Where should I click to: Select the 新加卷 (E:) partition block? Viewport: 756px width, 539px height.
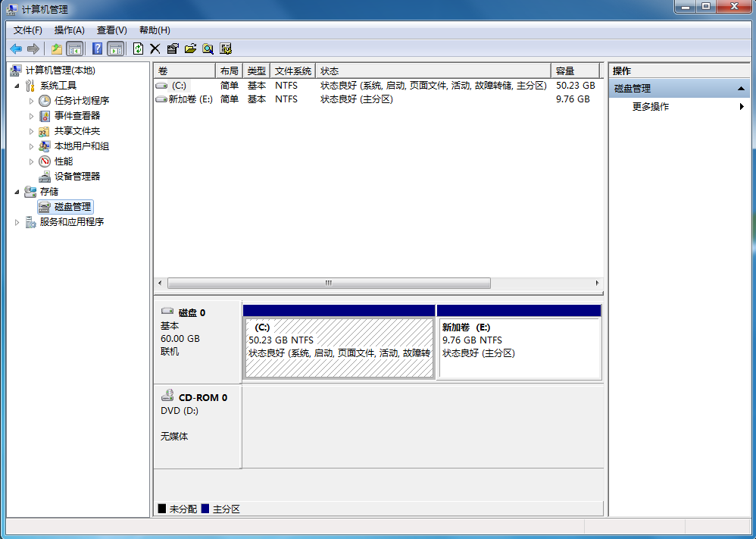[519, 347]
